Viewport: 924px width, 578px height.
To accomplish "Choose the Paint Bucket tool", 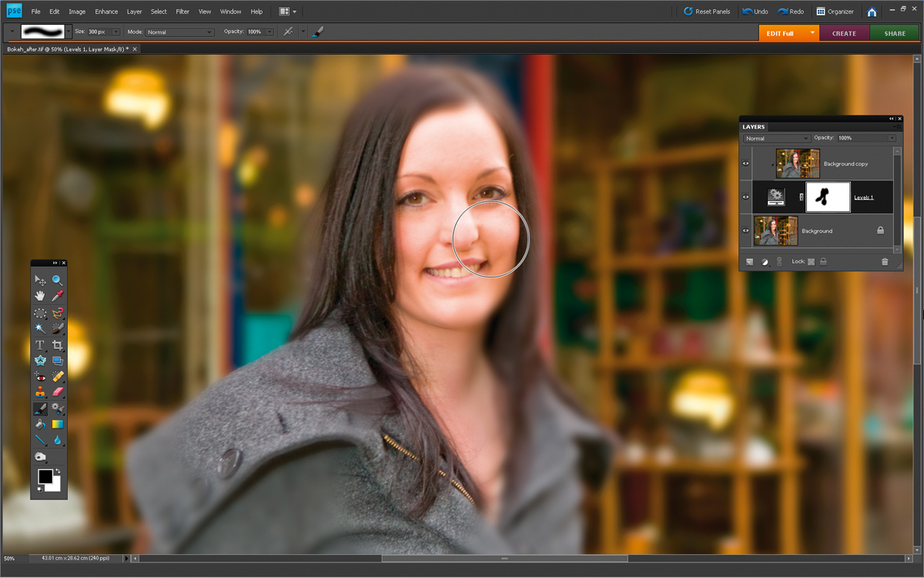I will (40, 424).
